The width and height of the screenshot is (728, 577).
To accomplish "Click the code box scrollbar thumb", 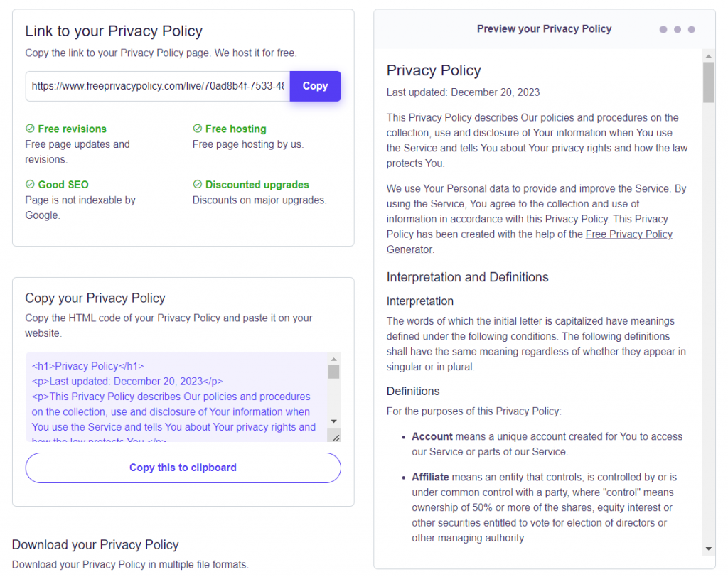I will click(x=333, y=372).
